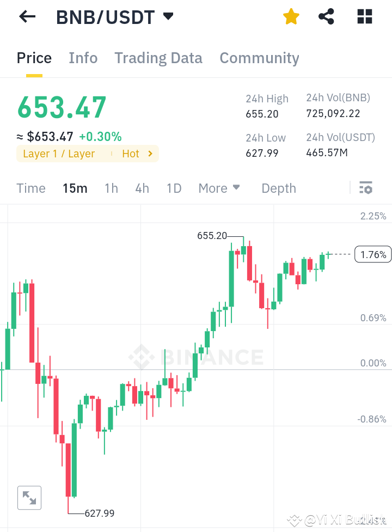Image resolution: width=392 pixels, height=532 pixels.
Task: Open the share icon to share this pair
Action: click(326, 16)
